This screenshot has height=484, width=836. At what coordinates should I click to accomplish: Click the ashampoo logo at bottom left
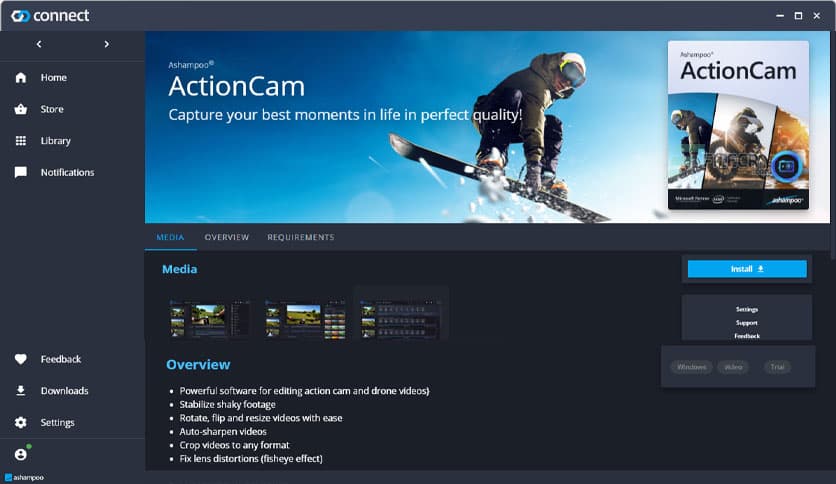(25, 478)
